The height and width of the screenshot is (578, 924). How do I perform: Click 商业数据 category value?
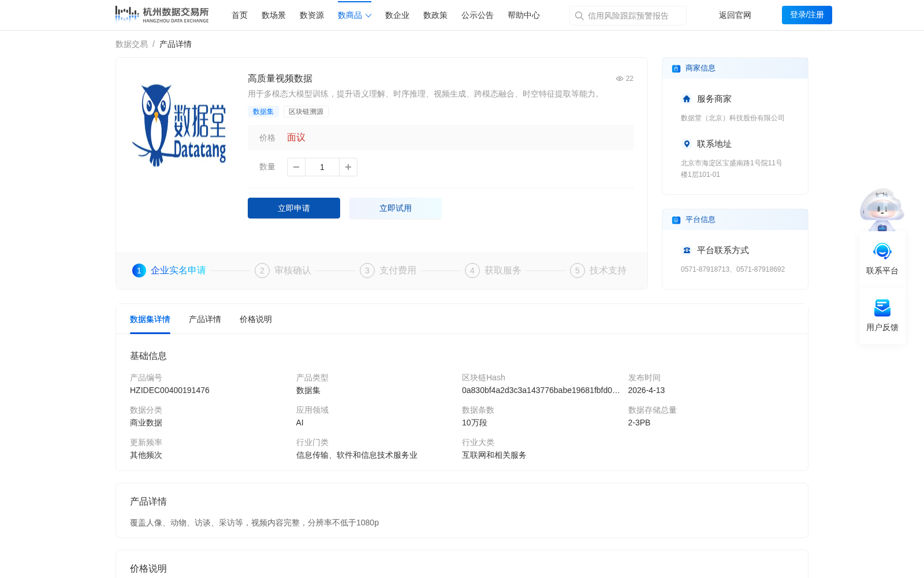pyautogui.click(x=146, y=423)
